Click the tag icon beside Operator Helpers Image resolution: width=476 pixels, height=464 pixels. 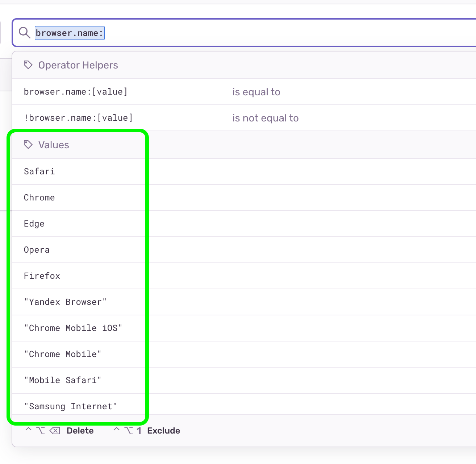[x=28, y=65]
